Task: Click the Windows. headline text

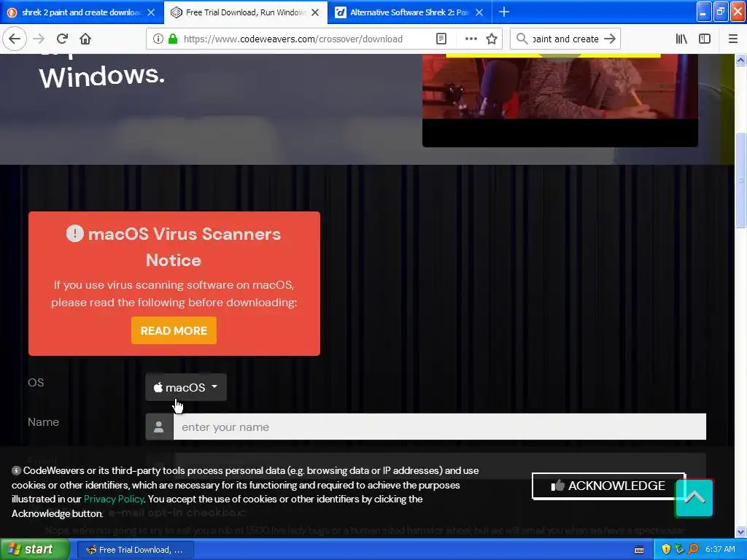Action: (x=102, y=76)
